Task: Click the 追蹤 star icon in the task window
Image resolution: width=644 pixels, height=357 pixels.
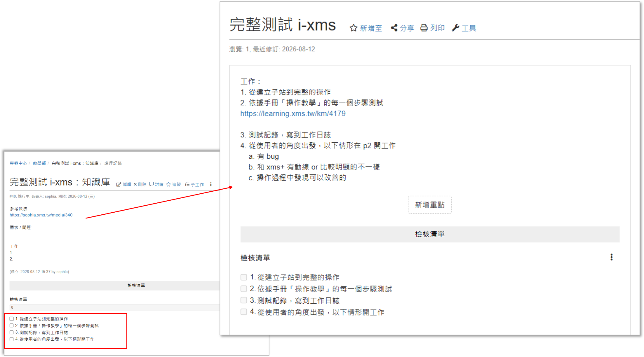Action: (168, 184)
